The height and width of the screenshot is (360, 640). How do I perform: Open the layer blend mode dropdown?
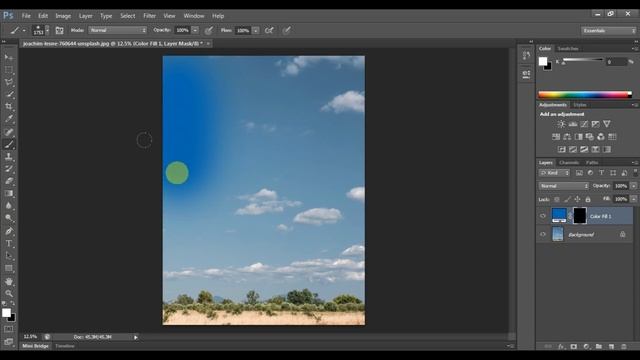pyautogui.click(x=564, y=186)
